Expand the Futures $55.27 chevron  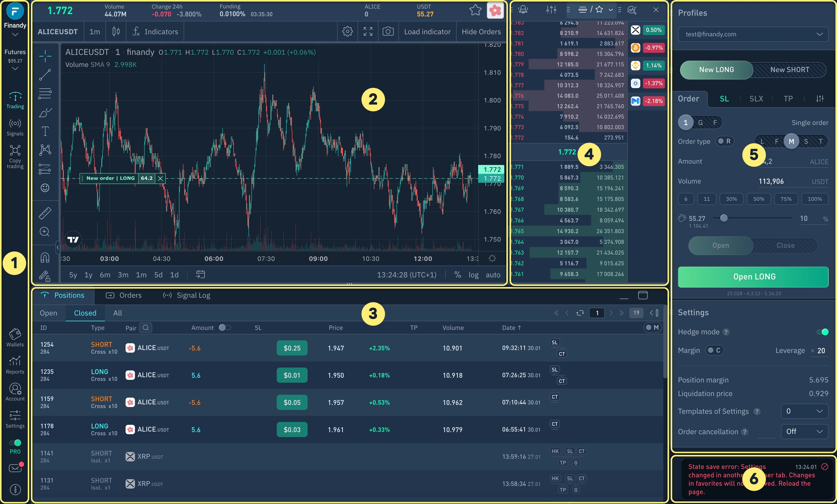[15, 69]
